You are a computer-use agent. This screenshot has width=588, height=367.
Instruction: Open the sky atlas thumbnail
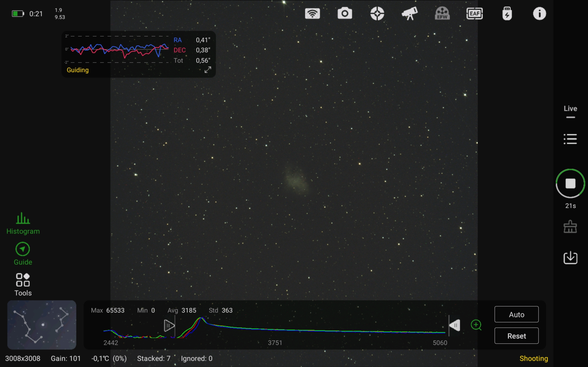click(42, 325)
